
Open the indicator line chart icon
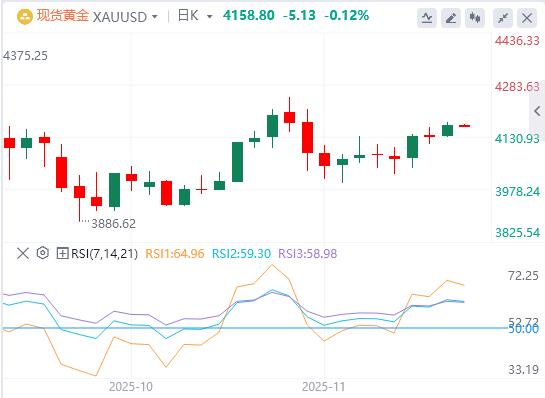click(x=427, y=18)
